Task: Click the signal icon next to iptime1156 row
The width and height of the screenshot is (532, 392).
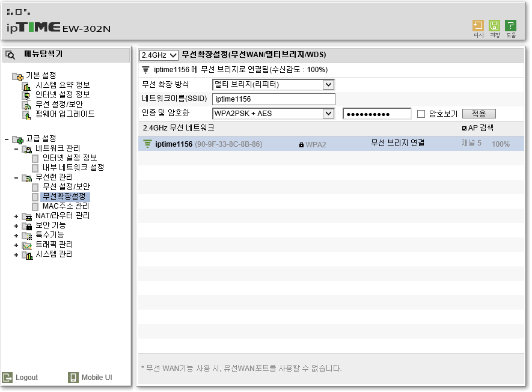Action: (x=147, y=144)
